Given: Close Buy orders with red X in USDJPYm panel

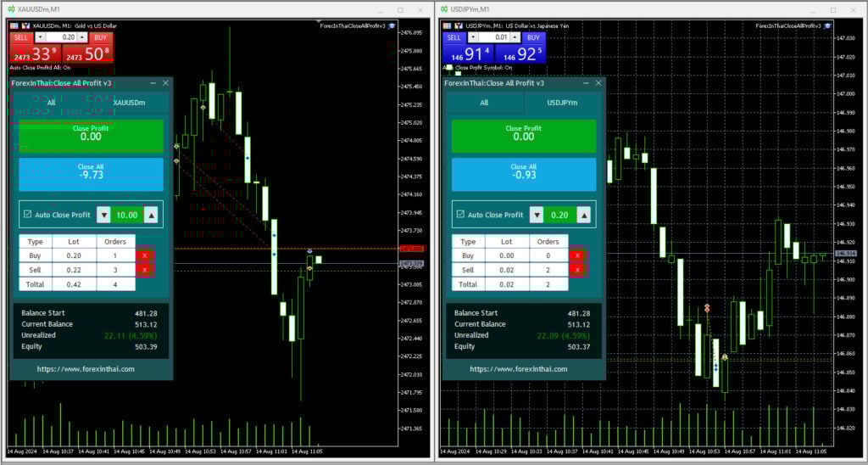Looking at the screenshot, I should coord(576,255).
